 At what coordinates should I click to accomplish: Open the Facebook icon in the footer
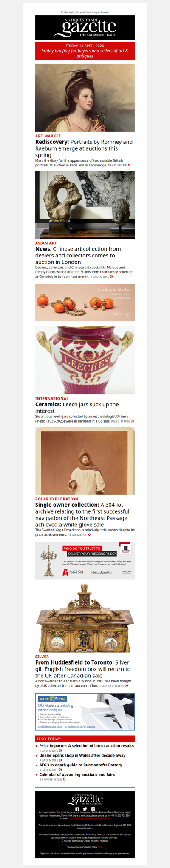(77, 809)
